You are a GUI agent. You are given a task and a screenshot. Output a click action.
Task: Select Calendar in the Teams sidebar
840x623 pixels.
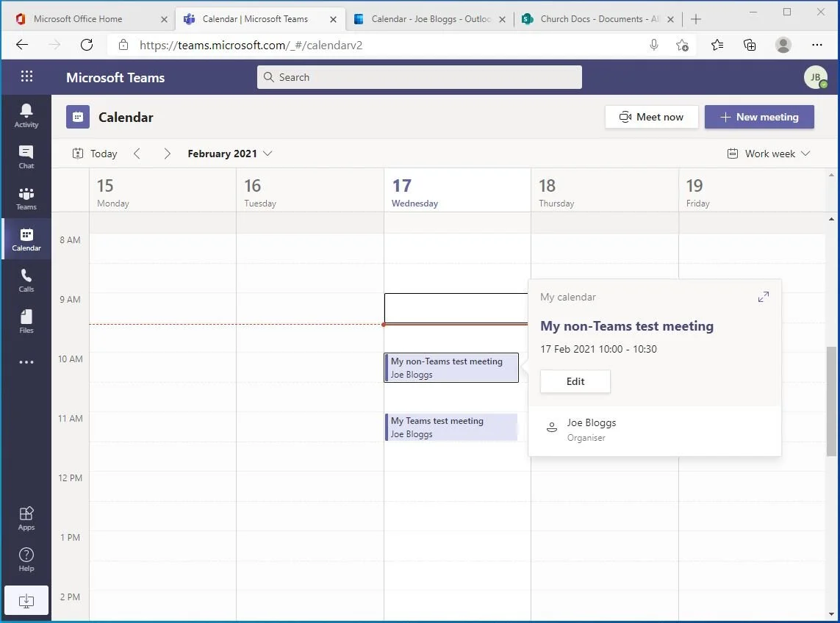pyautogui.click(x=26, y=240)
